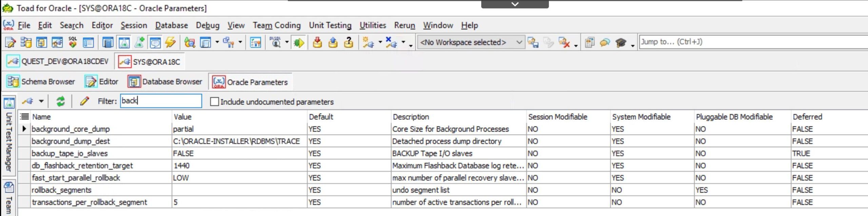The width and height of the screenshot is (868, 216).
Task: Click the yellow lightning bolt icon
Action: click(x=170, y=43)
